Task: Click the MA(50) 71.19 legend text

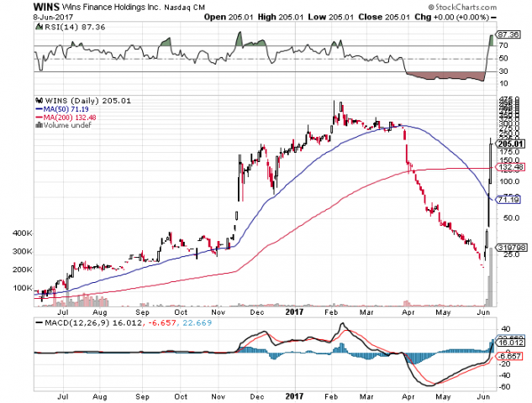Action: [x=66, y=109]
